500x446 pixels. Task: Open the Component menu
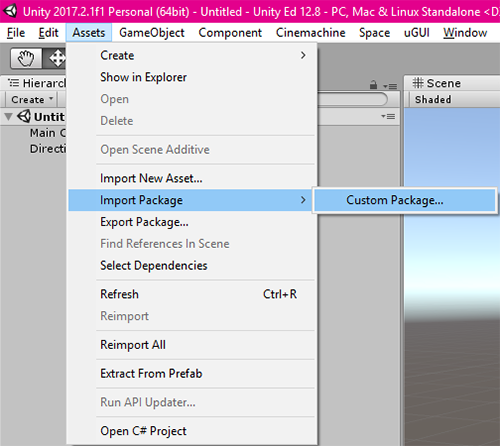tap(230, 33)
